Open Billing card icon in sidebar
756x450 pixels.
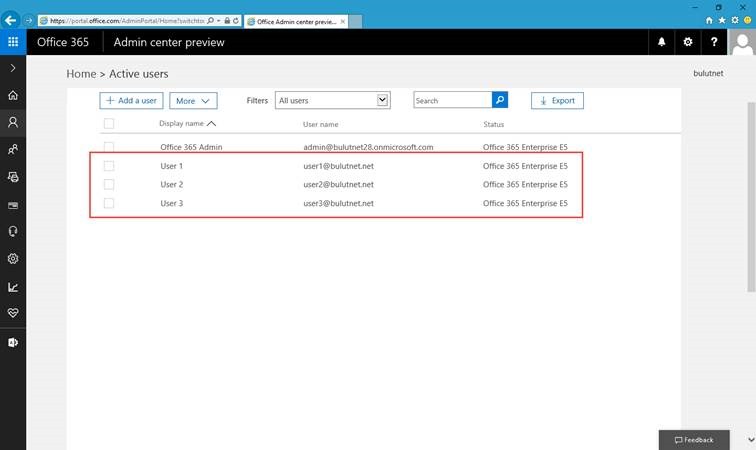click(13, 205)
